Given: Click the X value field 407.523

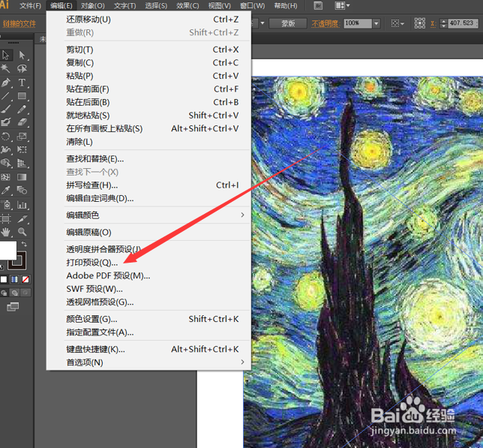Looking at the screenshot, I should click(x=463, y=23).
